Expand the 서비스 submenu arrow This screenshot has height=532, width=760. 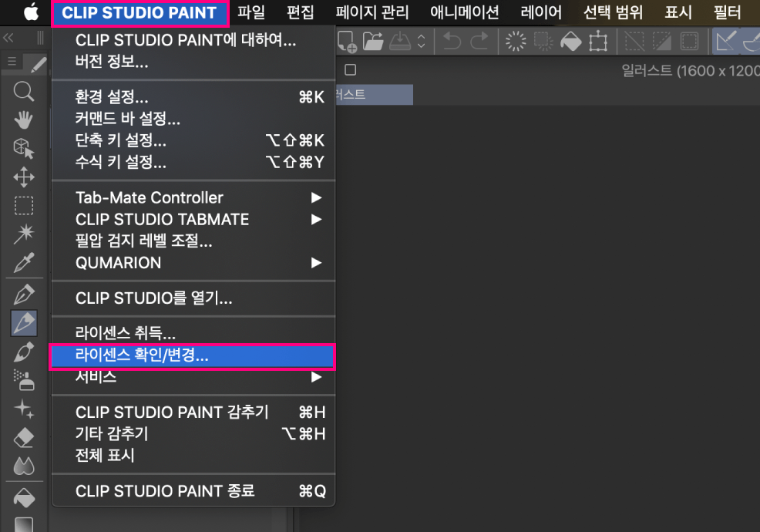point(316,377)
